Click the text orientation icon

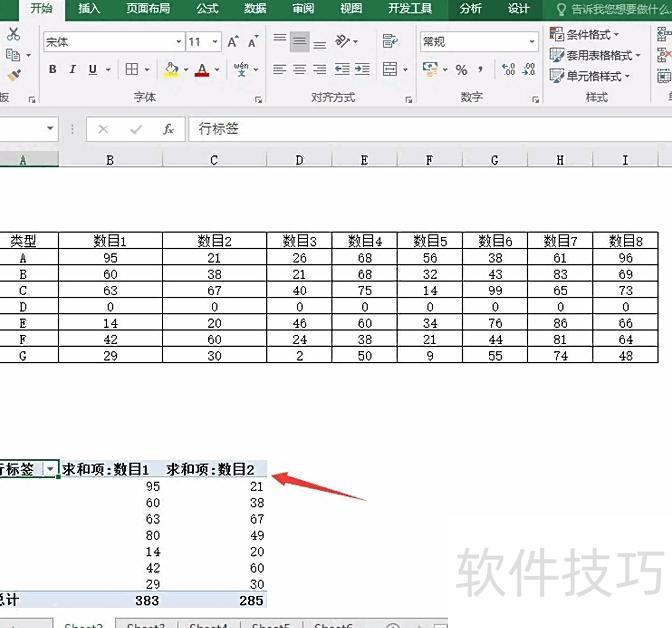343,41
